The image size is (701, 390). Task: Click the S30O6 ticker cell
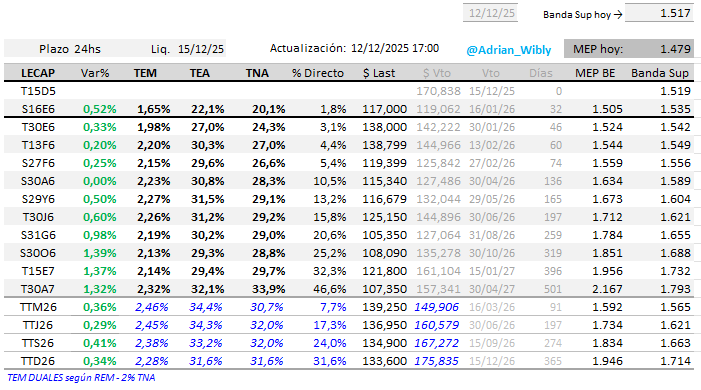pyautogui.click(x=38, y=253)
